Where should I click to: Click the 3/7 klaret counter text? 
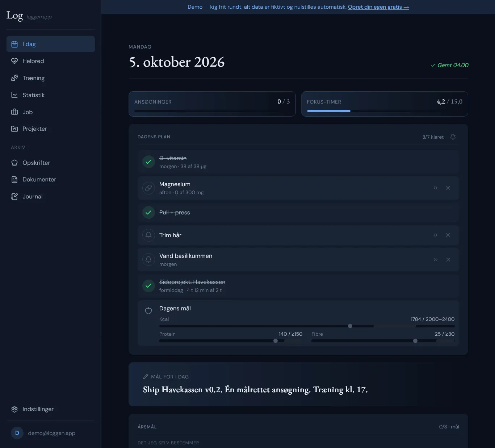pyautogui.click(x=433, y=137)
